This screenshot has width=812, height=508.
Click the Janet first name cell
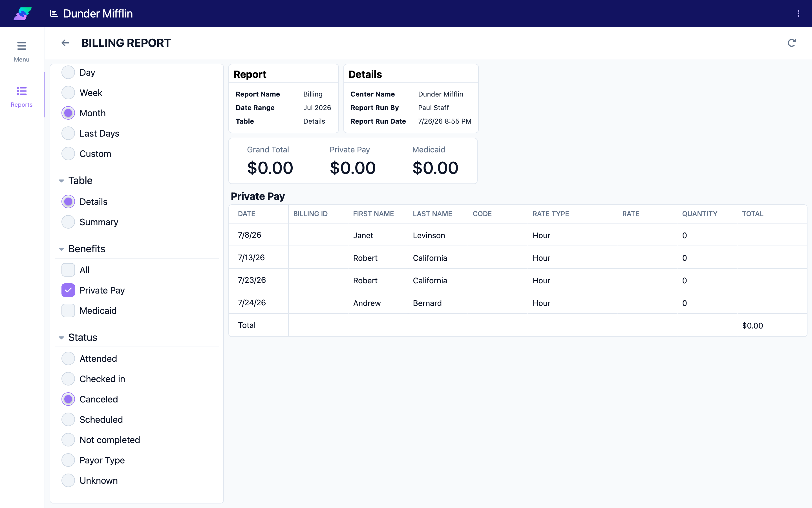pos(363,236)
